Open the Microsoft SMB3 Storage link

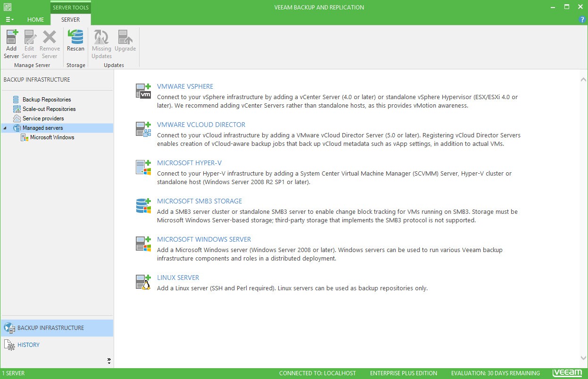(x=199, y=201)
